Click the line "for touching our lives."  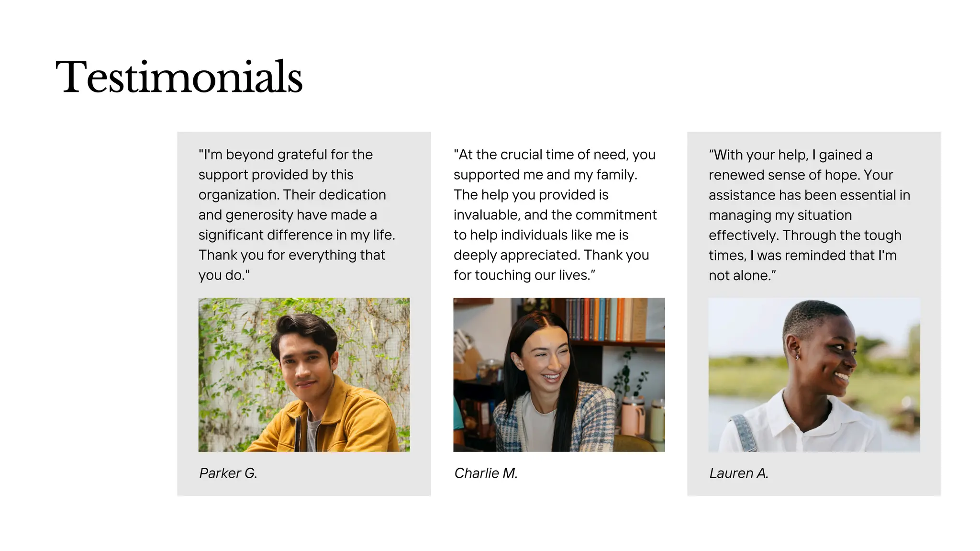[x=524, y=275]
